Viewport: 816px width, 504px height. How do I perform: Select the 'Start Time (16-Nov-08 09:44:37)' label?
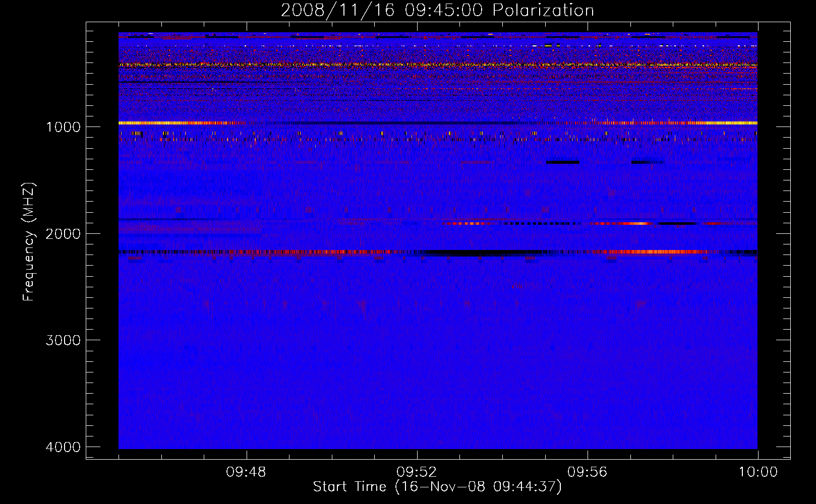437,487
